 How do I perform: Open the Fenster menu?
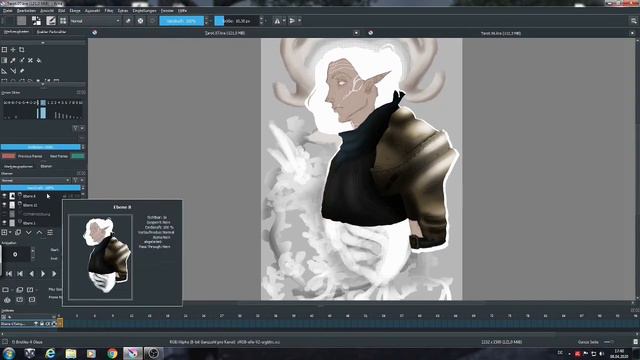pyautogui.click(x=167, y=11)
